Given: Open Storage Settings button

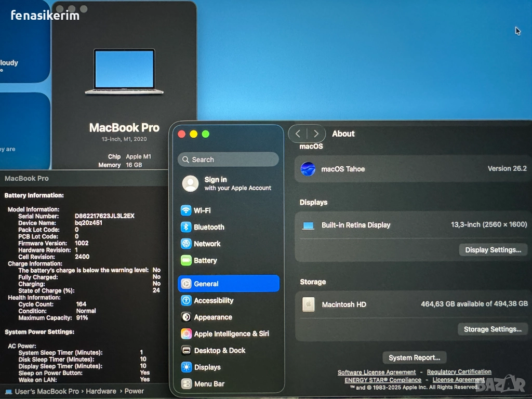Looking at the screenshot, I should pyautogui.click(x=493, y=329).
